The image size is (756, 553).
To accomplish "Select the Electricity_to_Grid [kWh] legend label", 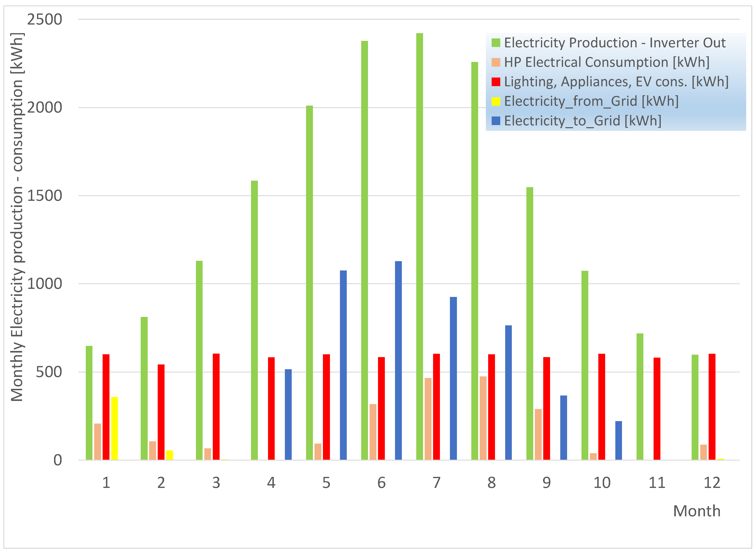I will tap(583, 121).
